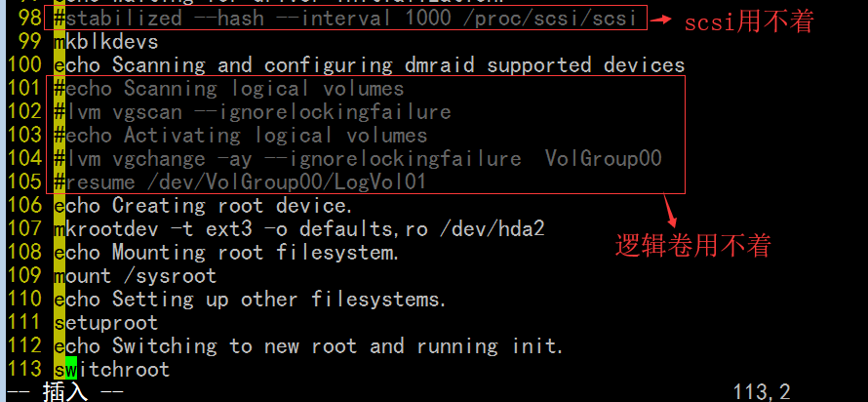Click line number 106
This screenshot has height=402, width=868.
tap(24, 206)
